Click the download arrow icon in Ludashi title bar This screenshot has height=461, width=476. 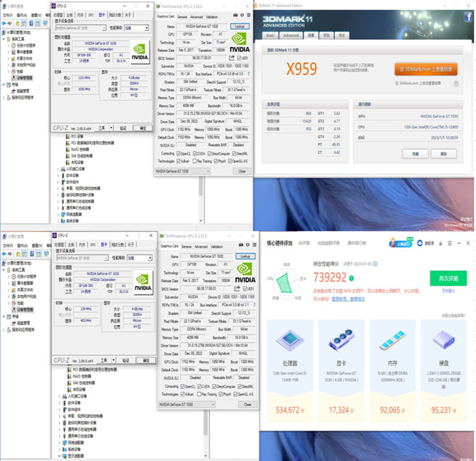(440, 244)
